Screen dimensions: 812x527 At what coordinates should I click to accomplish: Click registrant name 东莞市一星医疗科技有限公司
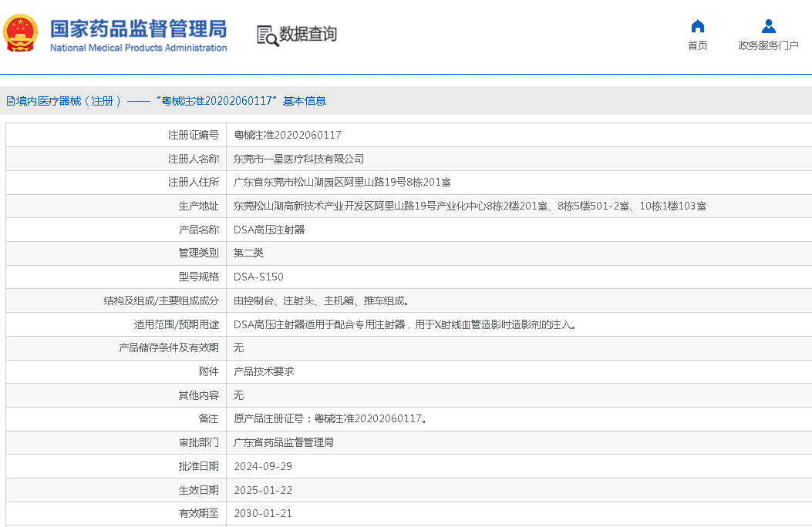pos(298,159)
